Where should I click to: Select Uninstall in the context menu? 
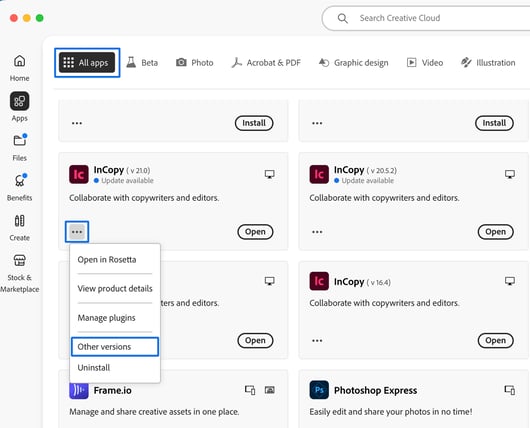tap(94, 367)
